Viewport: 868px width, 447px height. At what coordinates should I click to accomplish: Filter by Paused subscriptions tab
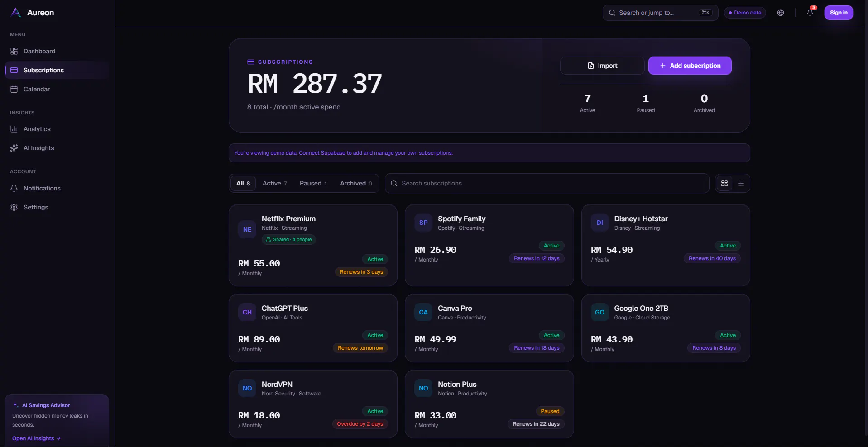pyautogui.click(x=313, y=183)
